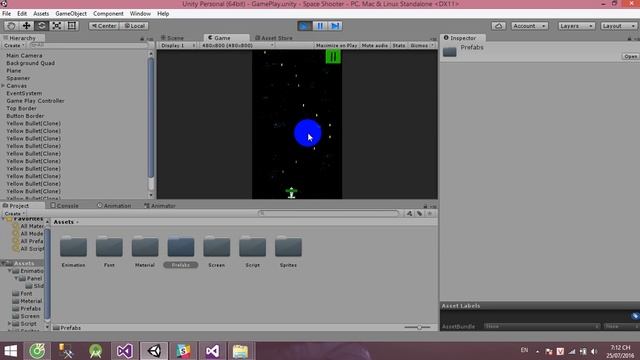The width and height of the screenshot is (640, 360).
Task: Open AssetBundle name dropdown
Action: 542,327
